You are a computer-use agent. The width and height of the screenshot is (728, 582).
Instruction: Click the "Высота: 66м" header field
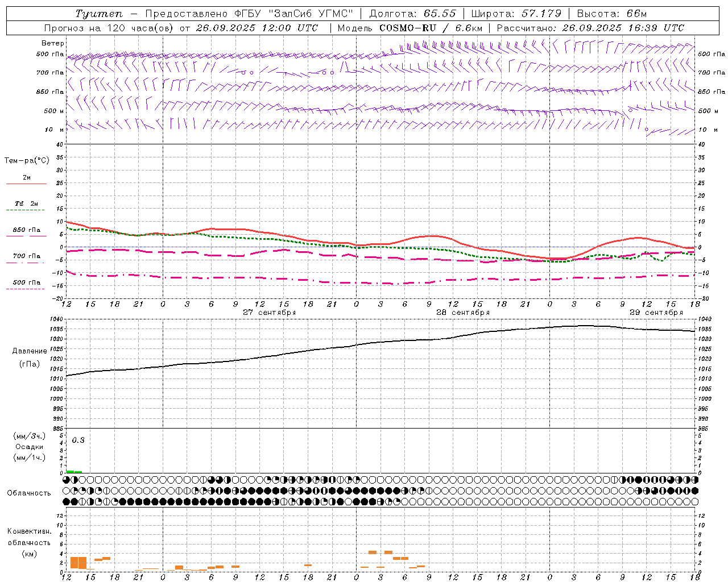point(612,14)
